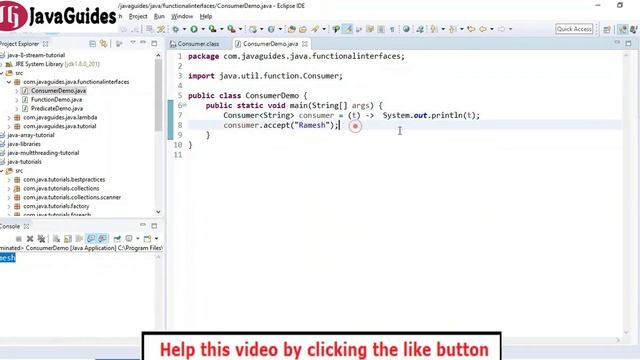Select FunctionDemo.java in Project Explorer
640x360 pixels.
56,100
